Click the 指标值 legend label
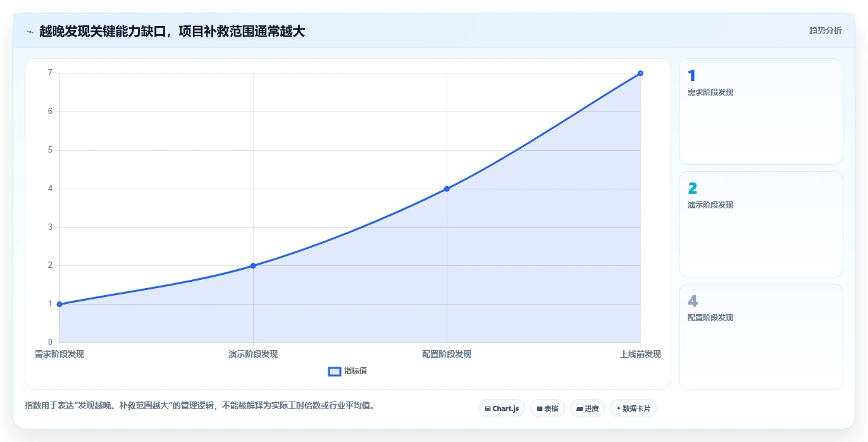This screenshot has width=868, height=442. click(356, 371)
